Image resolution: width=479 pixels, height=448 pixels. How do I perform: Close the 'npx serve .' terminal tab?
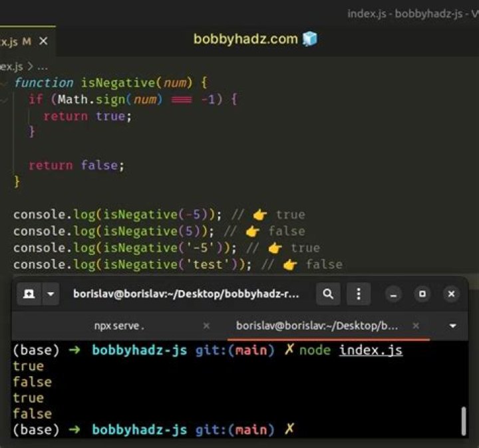[206, 326]
